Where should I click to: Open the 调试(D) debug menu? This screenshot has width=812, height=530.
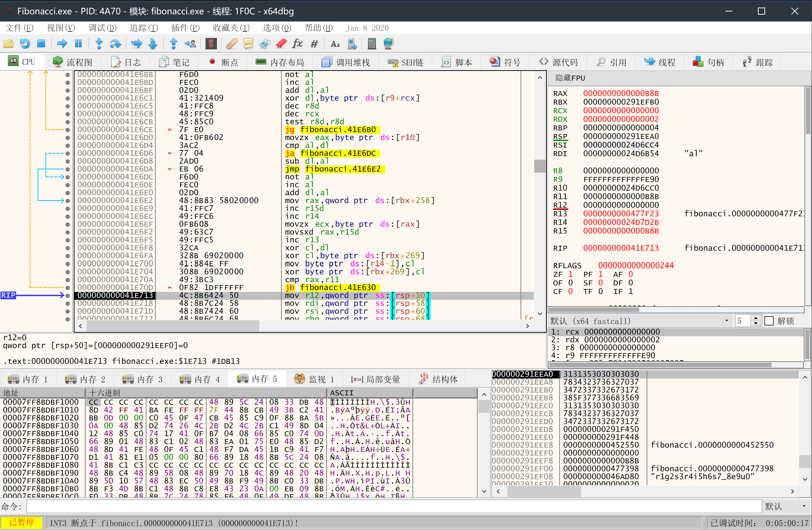click(103, 28)
